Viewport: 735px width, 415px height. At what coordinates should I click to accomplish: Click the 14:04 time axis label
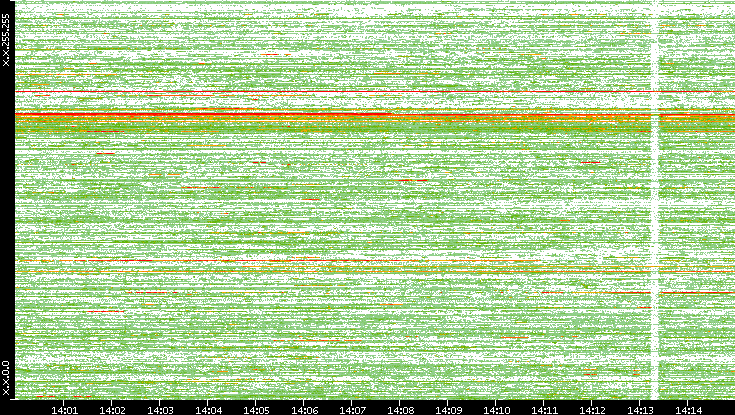click(208, 410)
